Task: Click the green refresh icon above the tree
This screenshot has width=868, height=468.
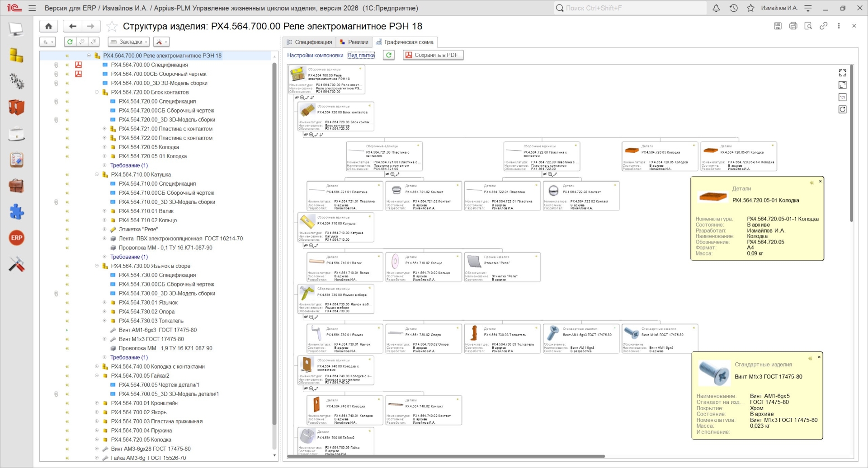Action: tap(70, 42)
